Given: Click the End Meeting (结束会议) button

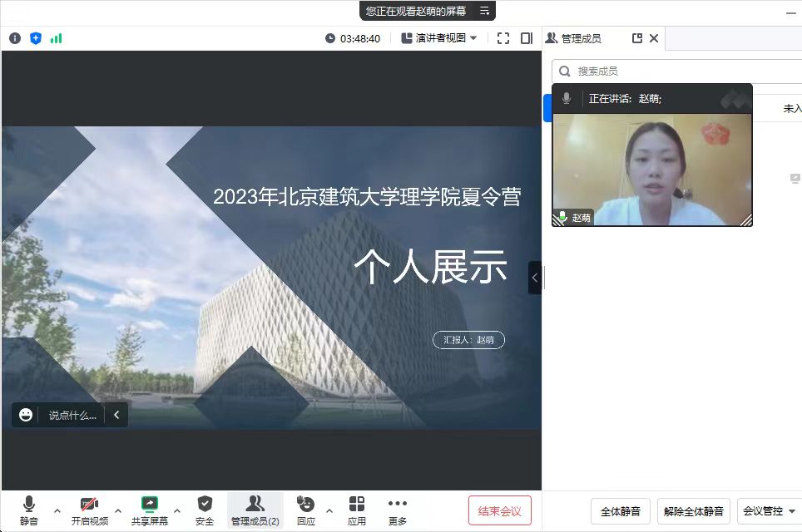Looking at the screenshot, I should point(499,511).
